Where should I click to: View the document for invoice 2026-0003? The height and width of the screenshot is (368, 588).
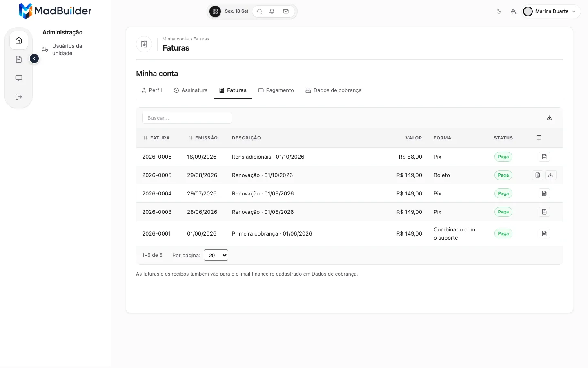pyautogui.click(x=544, y=212)
